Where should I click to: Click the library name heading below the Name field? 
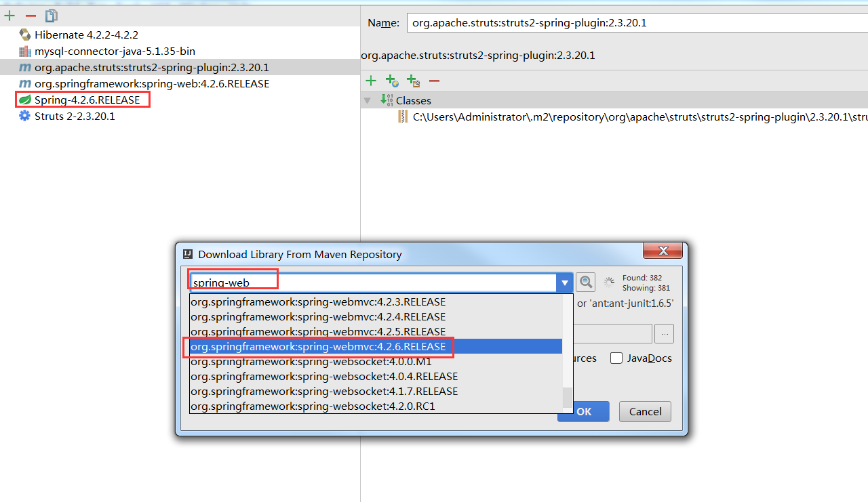tap(478, 55)
